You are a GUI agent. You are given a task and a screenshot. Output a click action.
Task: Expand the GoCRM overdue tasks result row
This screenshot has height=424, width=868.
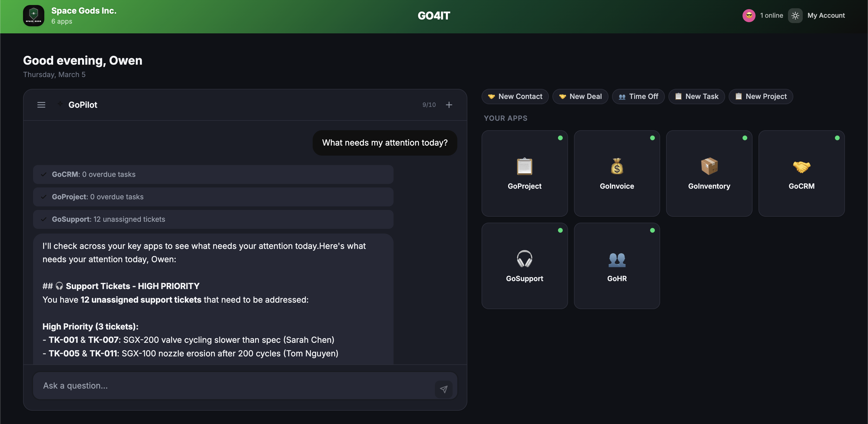[x=213, y=174]
